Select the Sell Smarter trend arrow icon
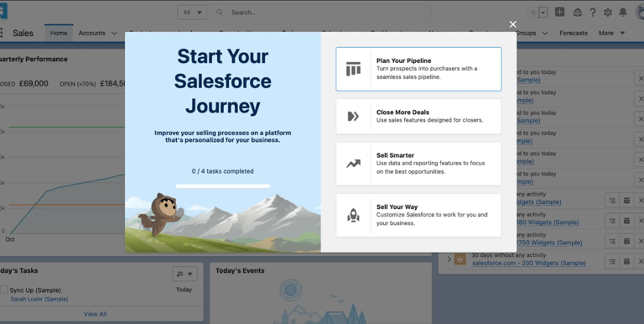The width and height of the screenshot is (644, 324). 353,164
